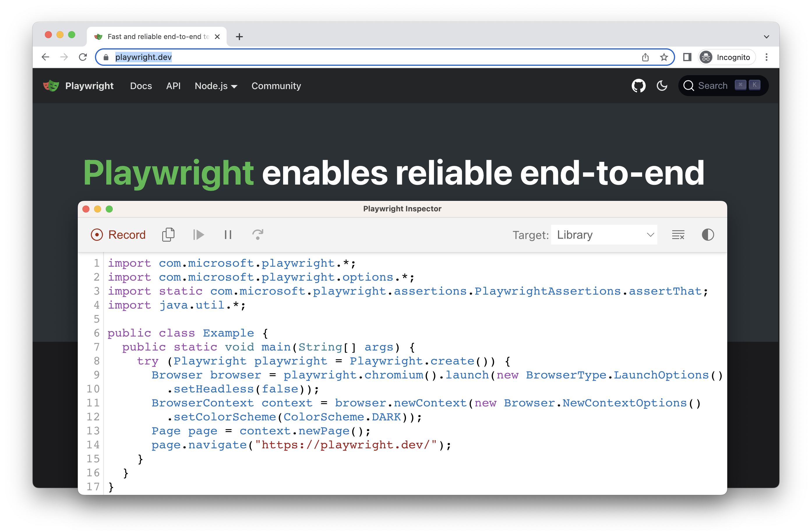Toggle dark mode in Playwright navbar
This screenshot has width=812, height=531.
pos(663,86)
